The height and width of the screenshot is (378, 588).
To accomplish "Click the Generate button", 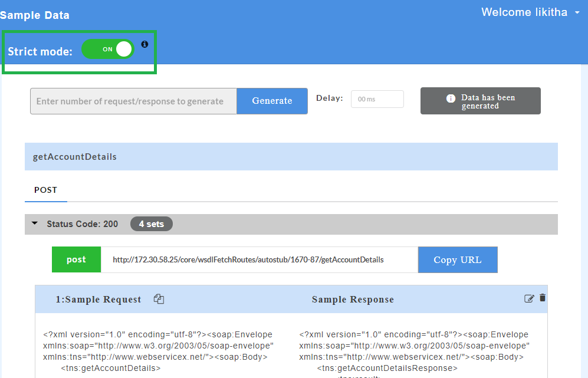I will pos(272,101).
